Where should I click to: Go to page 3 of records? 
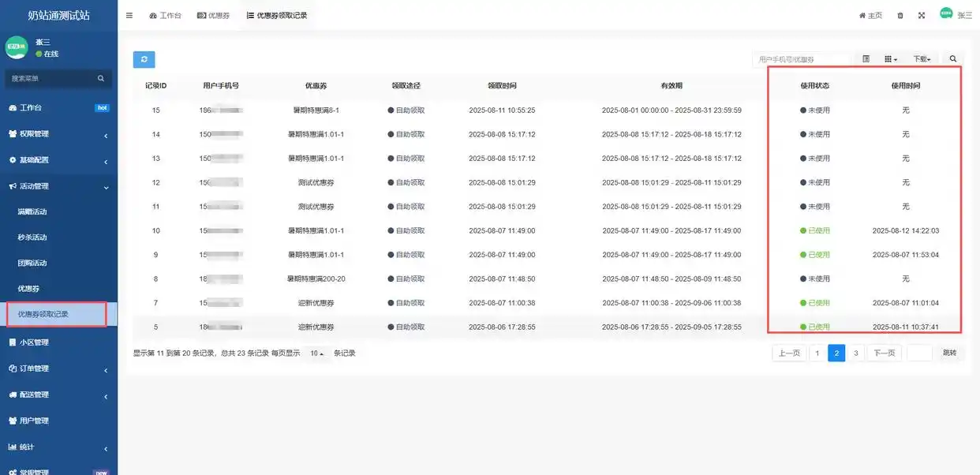pyautogui.click(x=856, y=353)
